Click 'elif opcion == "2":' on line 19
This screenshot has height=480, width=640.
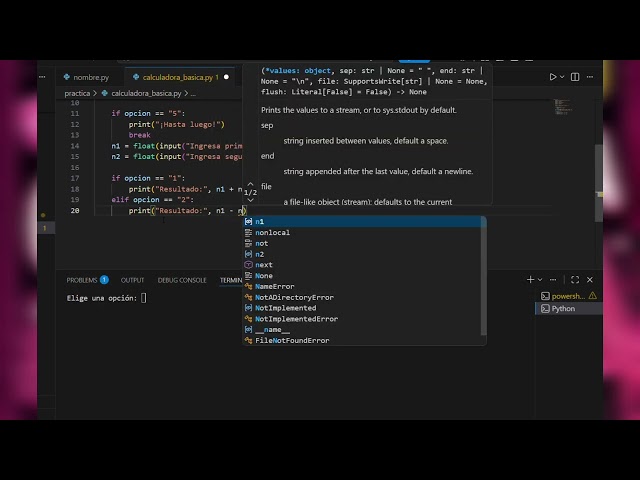[153, 200]
